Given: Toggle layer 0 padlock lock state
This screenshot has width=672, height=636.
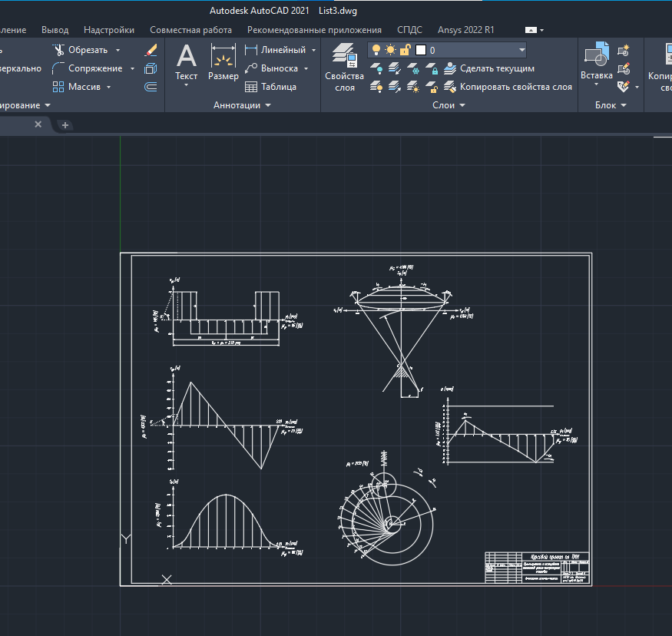Looking at the screenshot, I should [x=405, y=50].
